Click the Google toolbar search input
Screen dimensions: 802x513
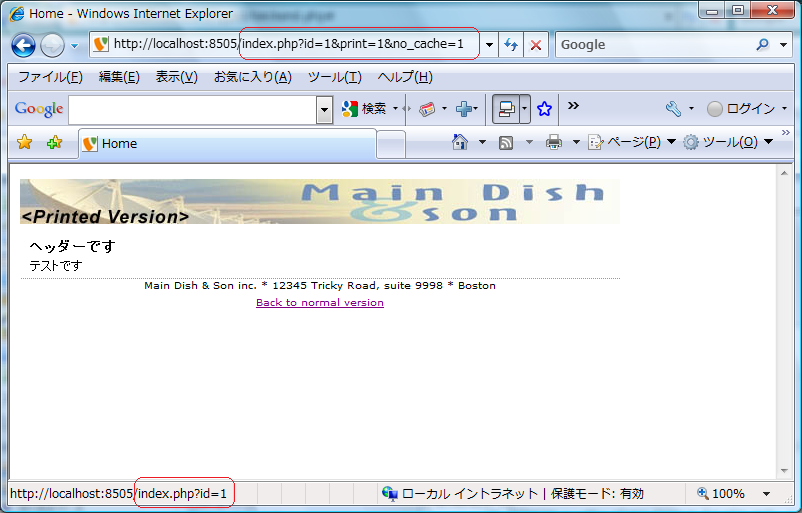[192, 109]
